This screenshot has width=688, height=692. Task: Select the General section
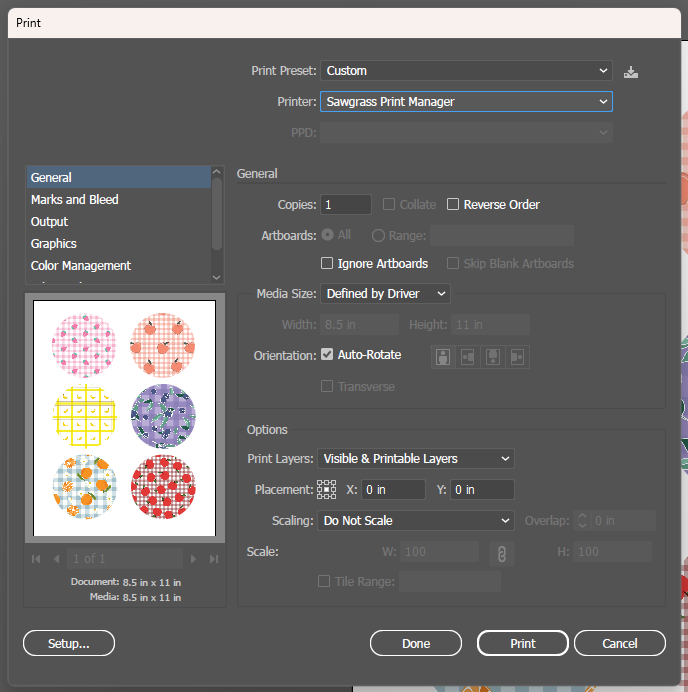[x=119, y=177]
